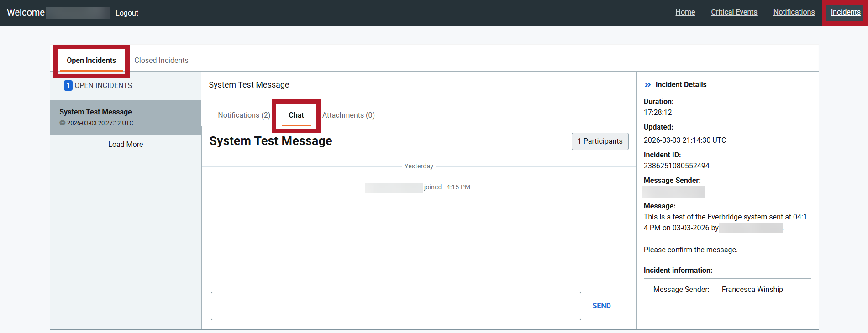View the Attachments (0) tab

coord(348,115)
